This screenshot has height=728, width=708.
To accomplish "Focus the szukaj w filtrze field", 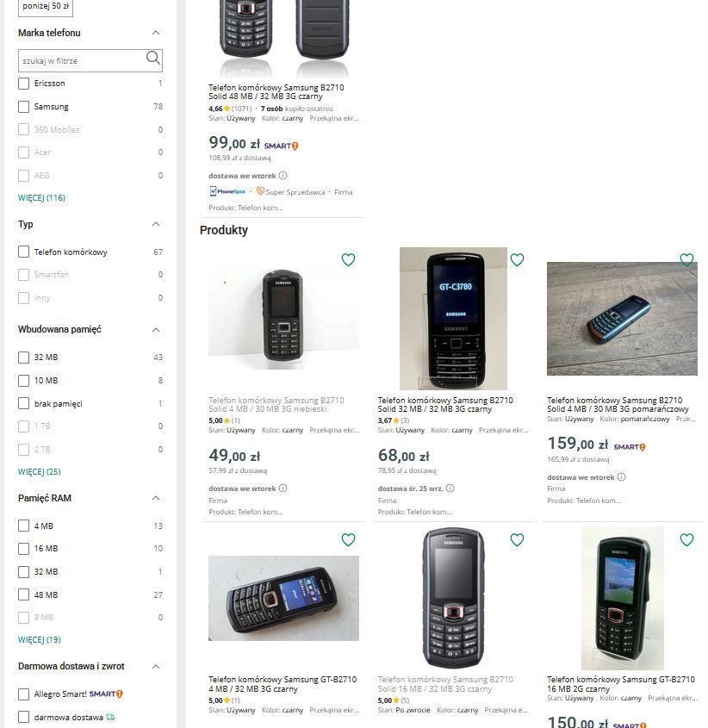I will 82,61.
